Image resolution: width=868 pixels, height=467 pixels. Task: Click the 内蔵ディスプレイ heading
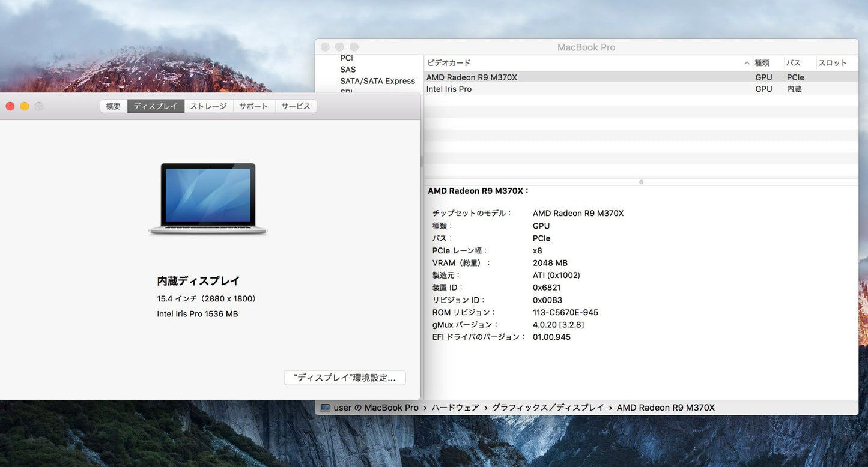(198, 281)
